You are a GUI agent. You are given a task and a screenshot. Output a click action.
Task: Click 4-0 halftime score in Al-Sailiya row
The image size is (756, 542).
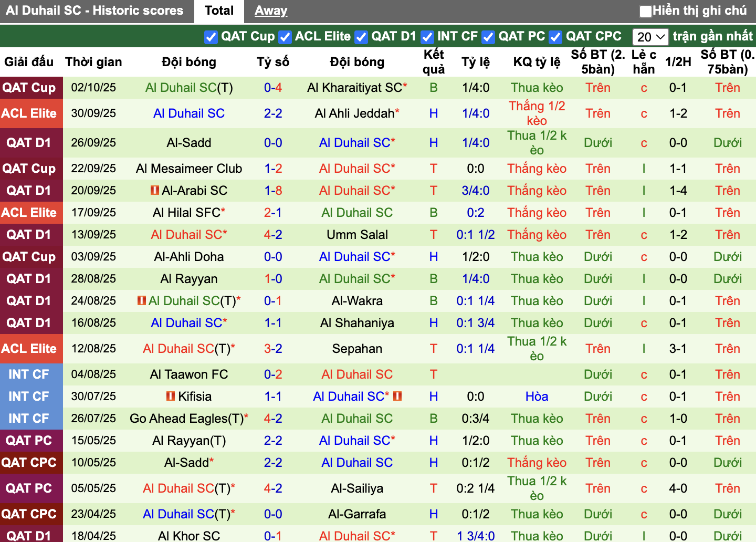tap(678, 488)
